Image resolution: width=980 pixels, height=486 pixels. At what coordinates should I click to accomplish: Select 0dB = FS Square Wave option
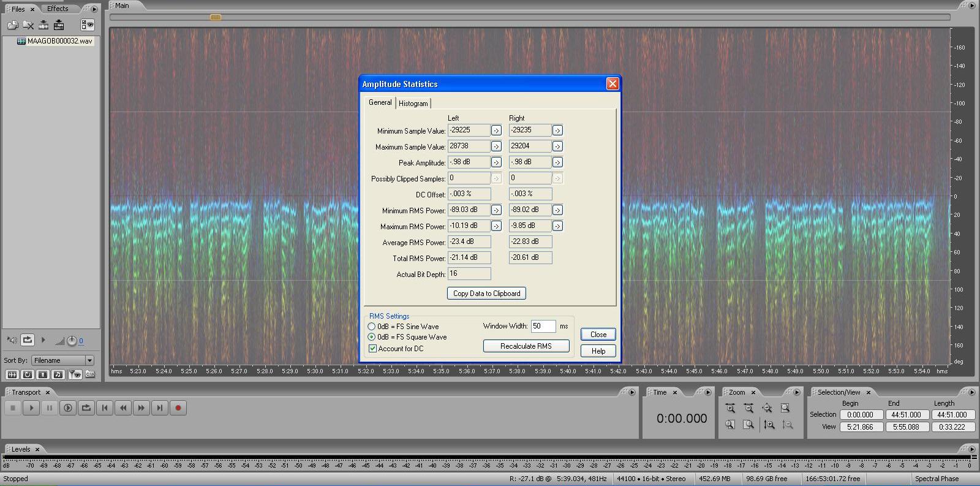coord(372,337)
